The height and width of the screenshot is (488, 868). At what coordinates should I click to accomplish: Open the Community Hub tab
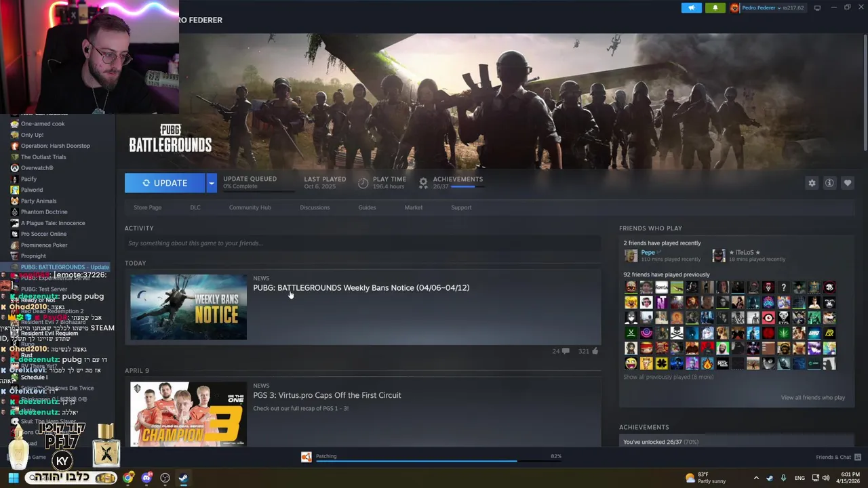250,207
